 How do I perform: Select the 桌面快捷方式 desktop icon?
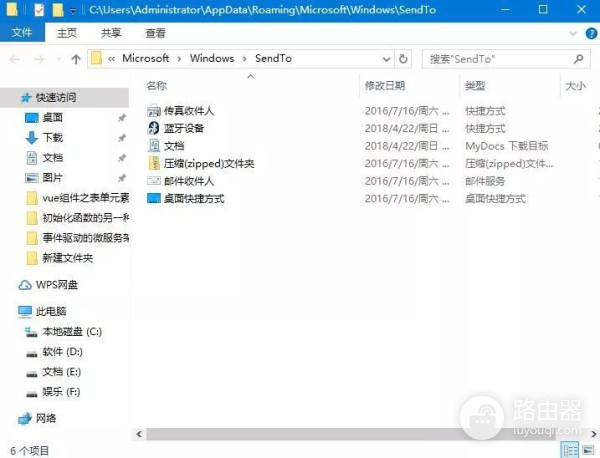[154, 198]
